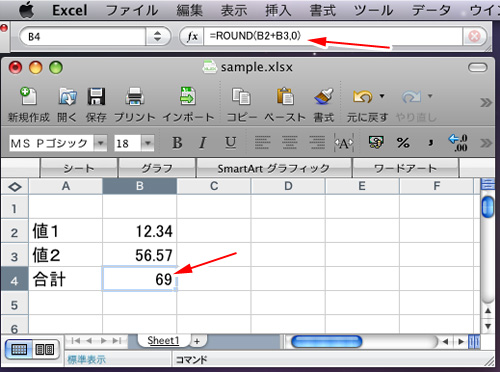
Task: Switch to the グラフ tab
Action: [x=157, y=168]
